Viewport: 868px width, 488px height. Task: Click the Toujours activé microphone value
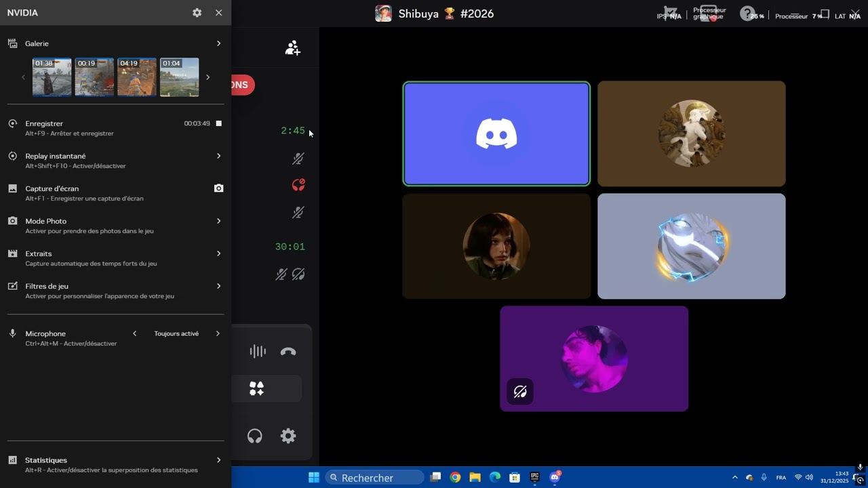tap(176, 333)
